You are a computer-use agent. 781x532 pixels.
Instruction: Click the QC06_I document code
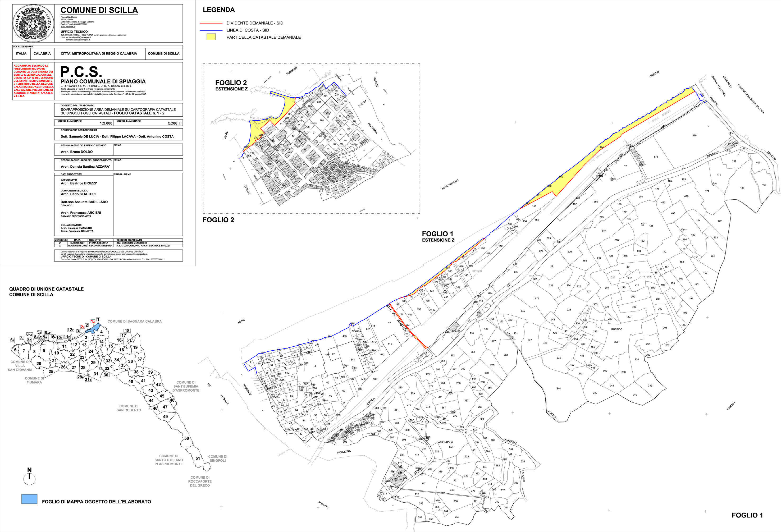coord(174,123)
